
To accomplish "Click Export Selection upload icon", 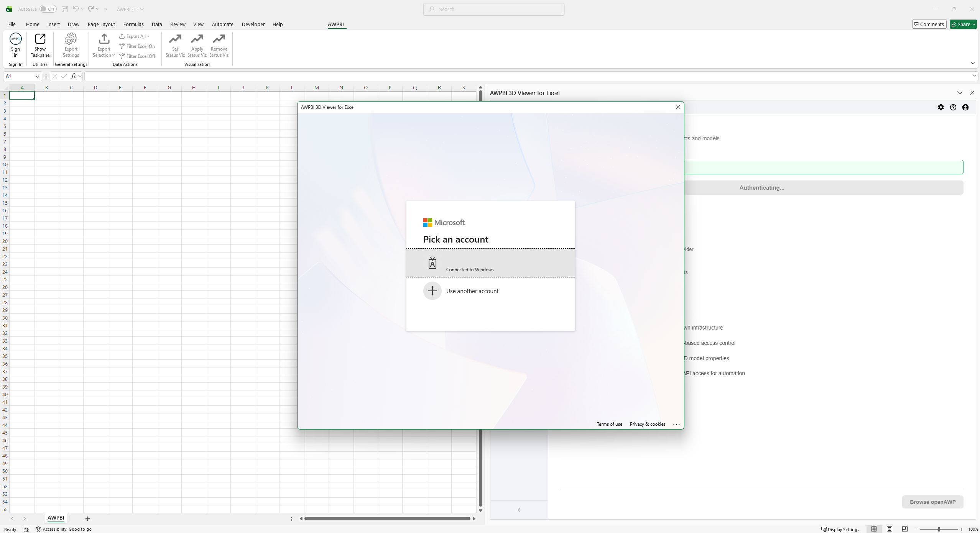I will click(104, 39).
